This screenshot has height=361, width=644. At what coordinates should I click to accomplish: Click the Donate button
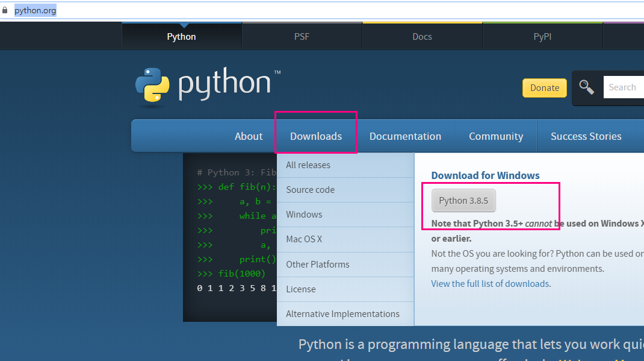[x=545, y=88]
